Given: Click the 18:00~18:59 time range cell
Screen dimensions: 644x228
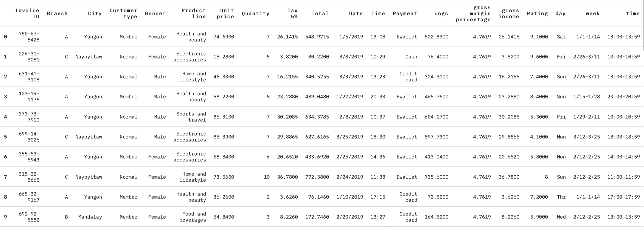Looking at the screenshot, I should click(x=623, y=137).
